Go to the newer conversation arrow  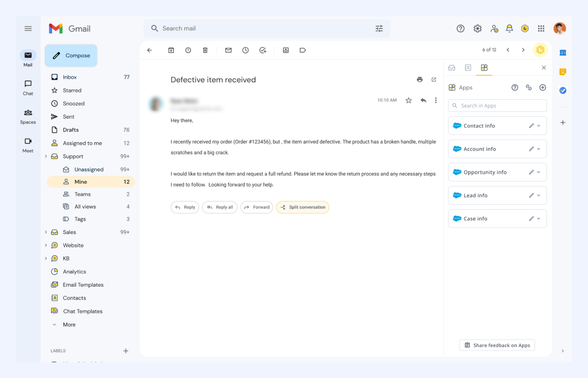pos(508,50)
